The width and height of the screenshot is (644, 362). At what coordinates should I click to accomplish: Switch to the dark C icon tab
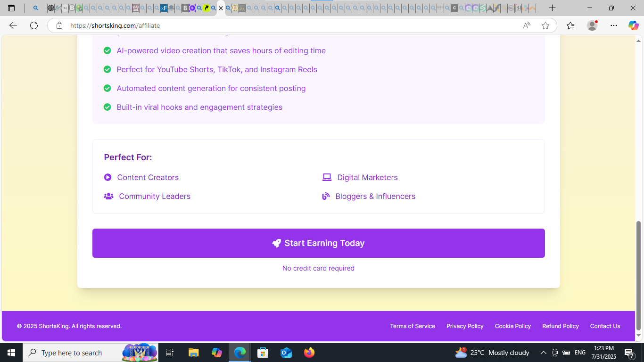point(454,8)
